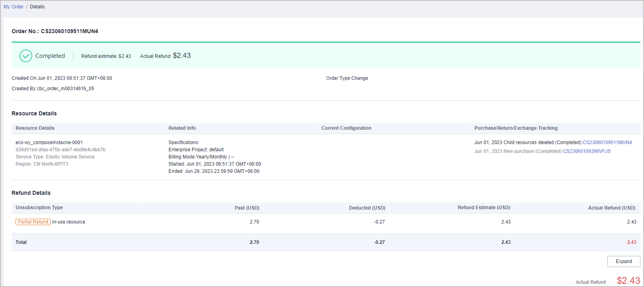The height and width of the screenshot is (287, 644).
Task: Select the order number heading text
Action: point(55,31)
